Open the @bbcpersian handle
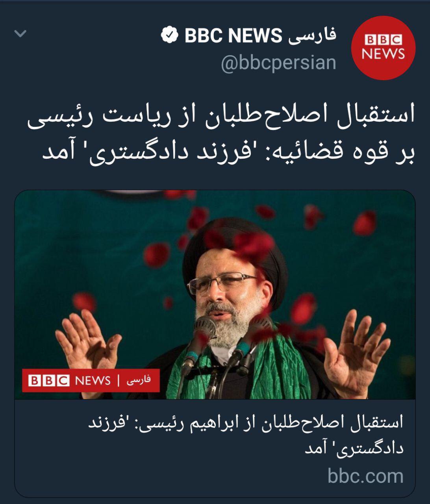This screenshot has width=430, height=504. point(278,63)
